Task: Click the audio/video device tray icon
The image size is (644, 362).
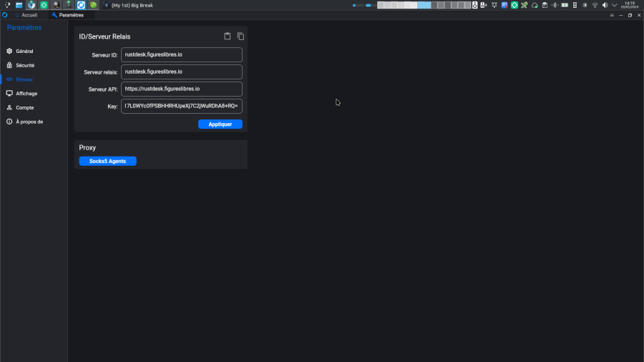Action: [484, 5]
